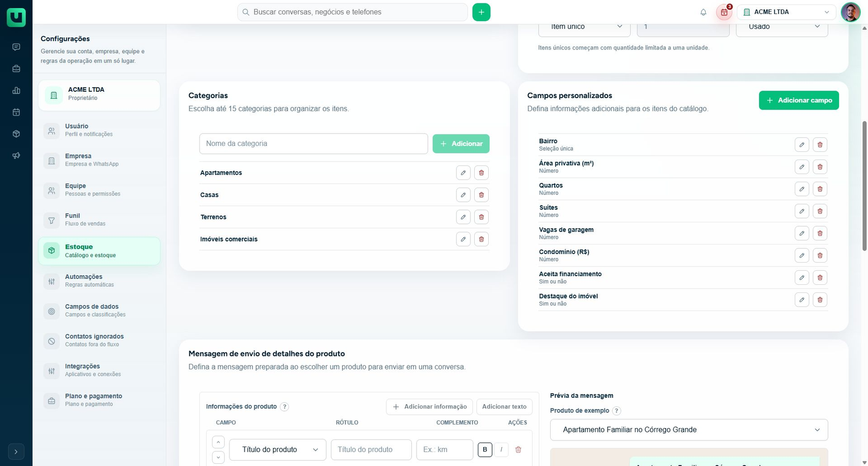Open the Usuário settings section

[99, 130]
